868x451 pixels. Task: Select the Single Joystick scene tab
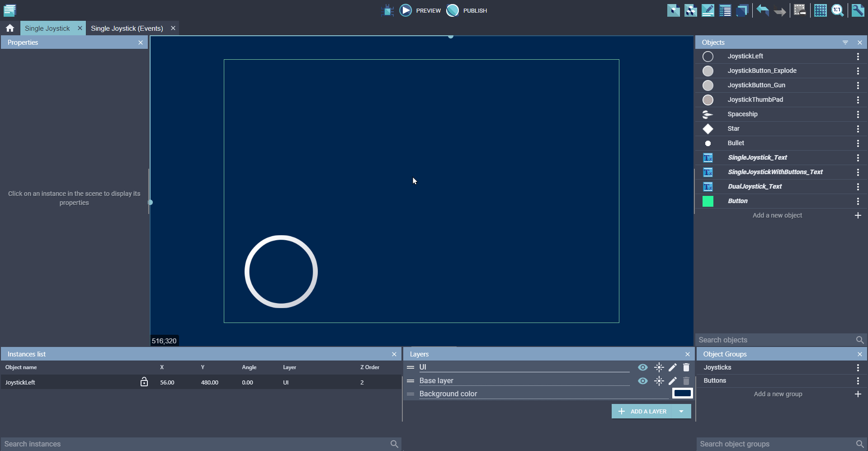pos(47,28)
